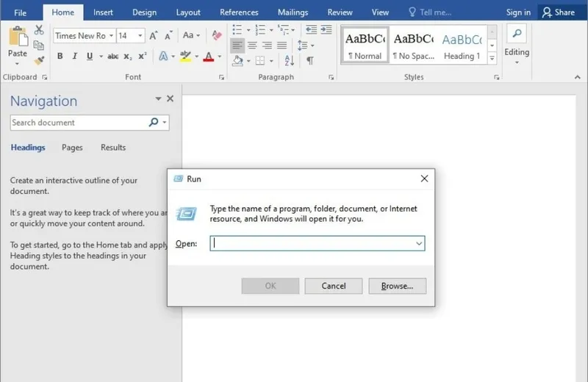Toggle Italic formatting

75,57
